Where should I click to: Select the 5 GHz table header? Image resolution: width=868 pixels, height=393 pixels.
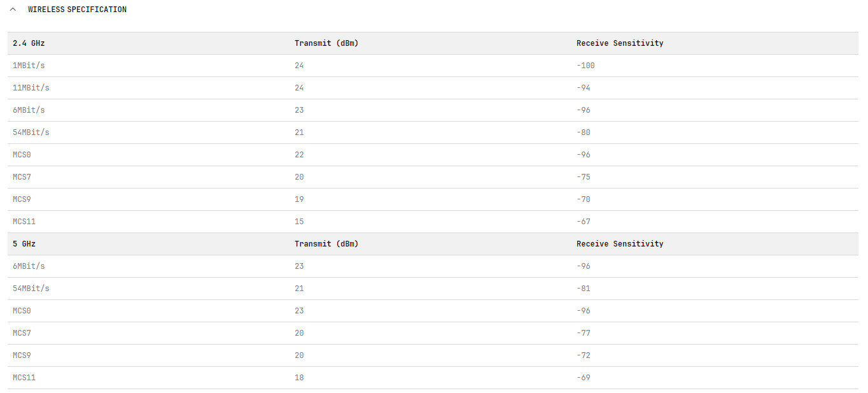coord(24,244)
